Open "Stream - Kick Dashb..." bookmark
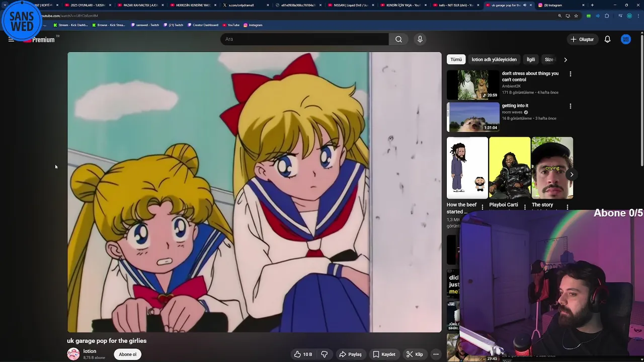644x362 pixels. click(x=70, y=25)
